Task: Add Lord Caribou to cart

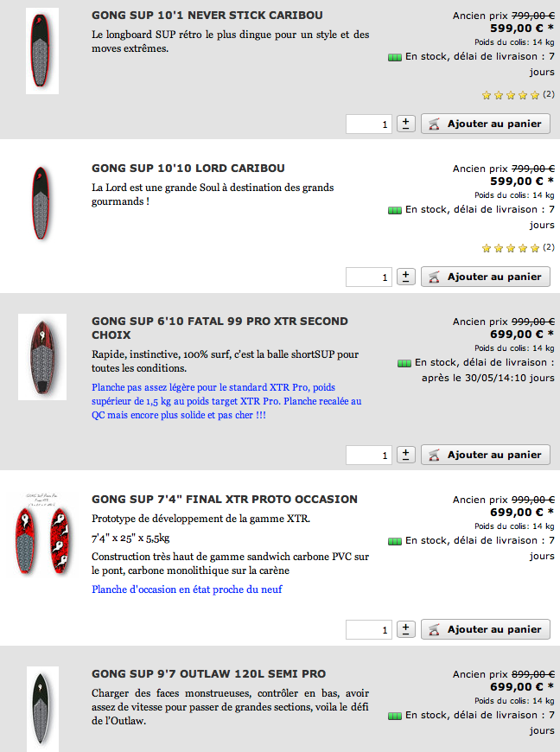Action: [x=485, y=277]
